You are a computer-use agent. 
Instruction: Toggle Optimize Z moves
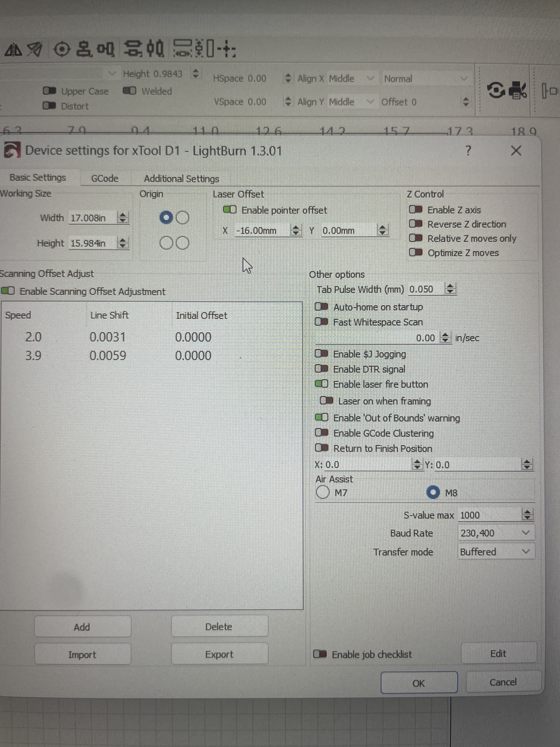[416, 253]
